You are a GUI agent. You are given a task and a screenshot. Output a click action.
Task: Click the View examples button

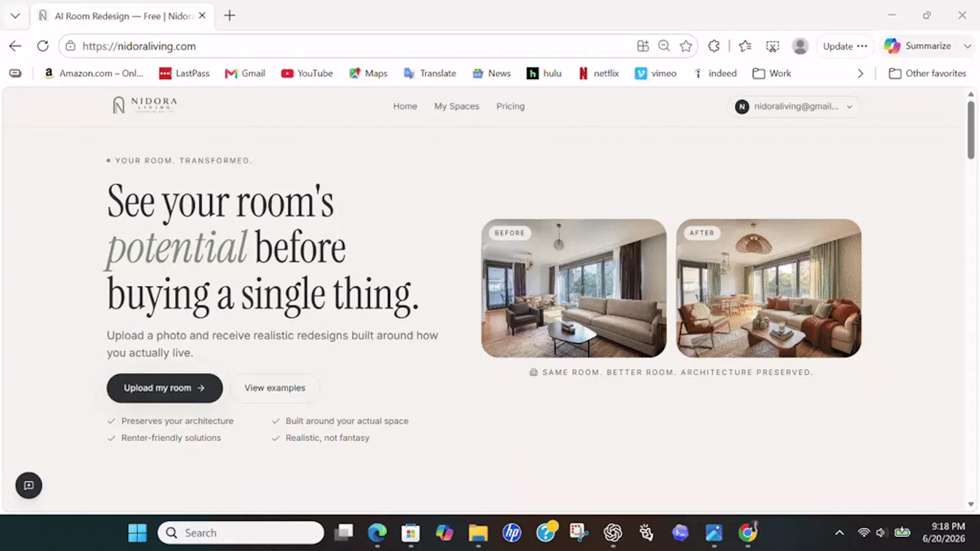coord(275,388)
